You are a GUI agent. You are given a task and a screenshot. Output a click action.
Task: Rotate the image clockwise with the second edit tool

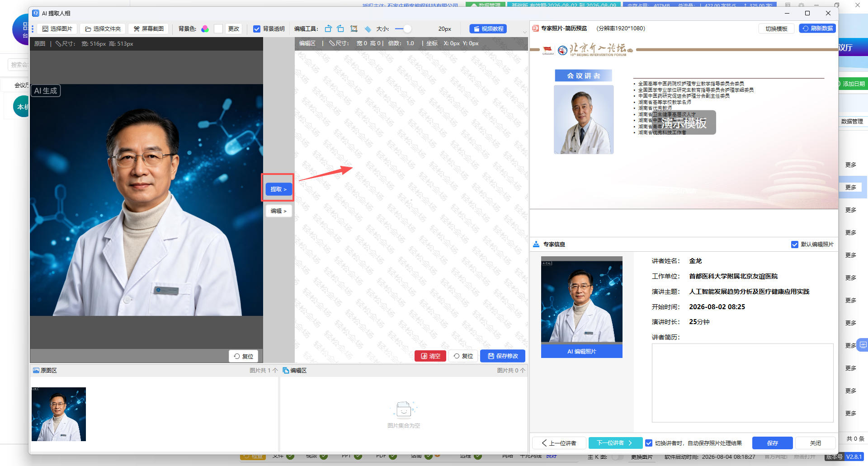click(x=340, y=29)
